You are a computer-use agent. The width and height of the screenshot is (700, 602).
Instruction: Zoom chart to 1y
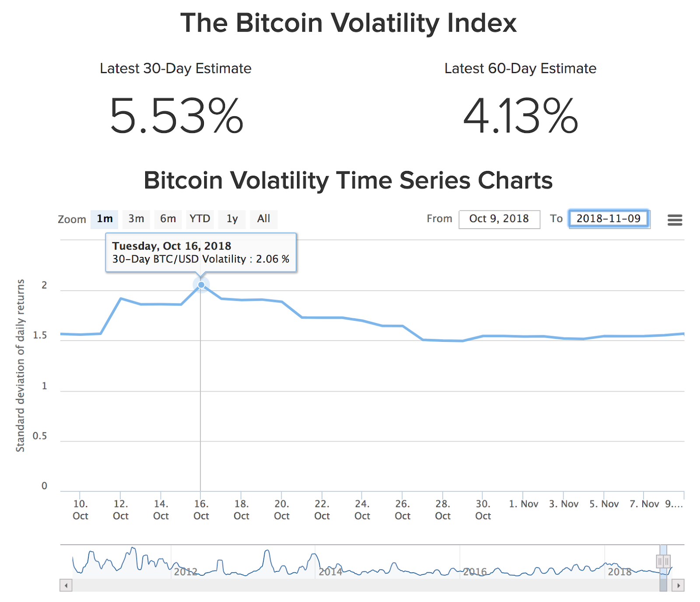(x=232, y=219)
